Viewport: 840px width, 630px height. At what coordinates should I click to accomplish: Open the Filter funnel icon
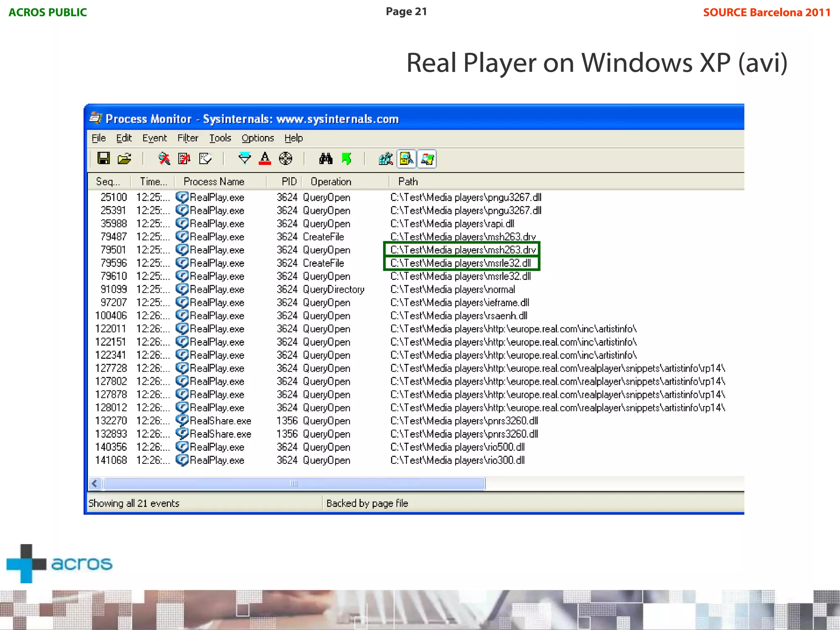point(244,158)
